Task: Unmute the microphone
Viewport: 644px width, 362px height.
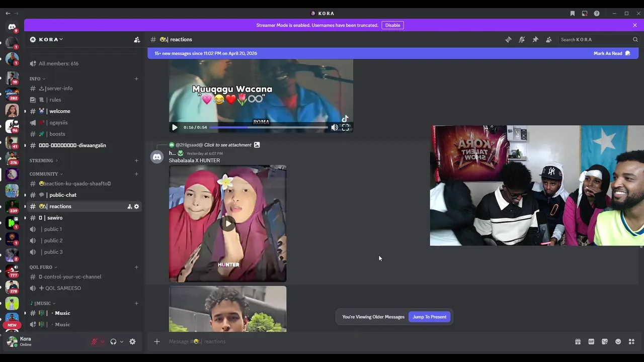Action: point(94,341)
